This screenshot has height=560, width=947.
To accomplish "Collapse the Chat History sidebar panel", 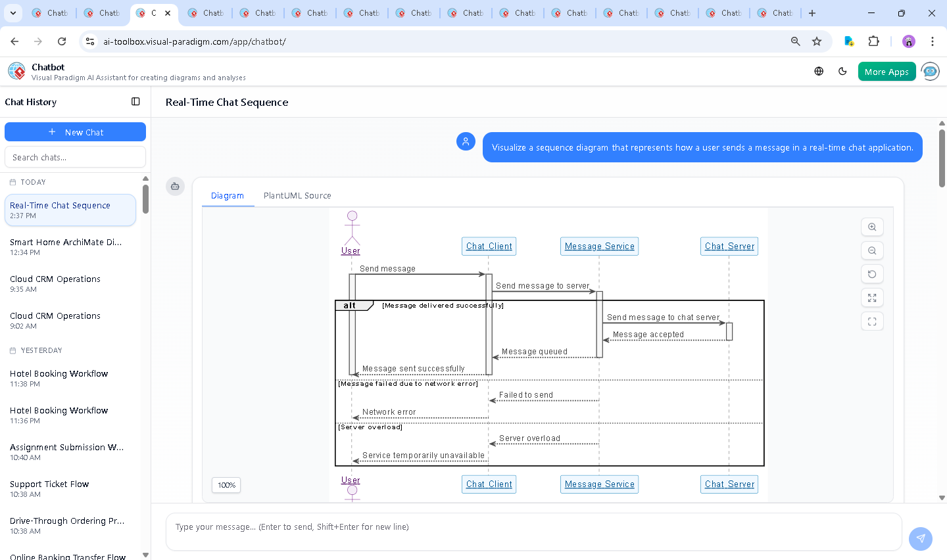I will (x=135, y=102).
